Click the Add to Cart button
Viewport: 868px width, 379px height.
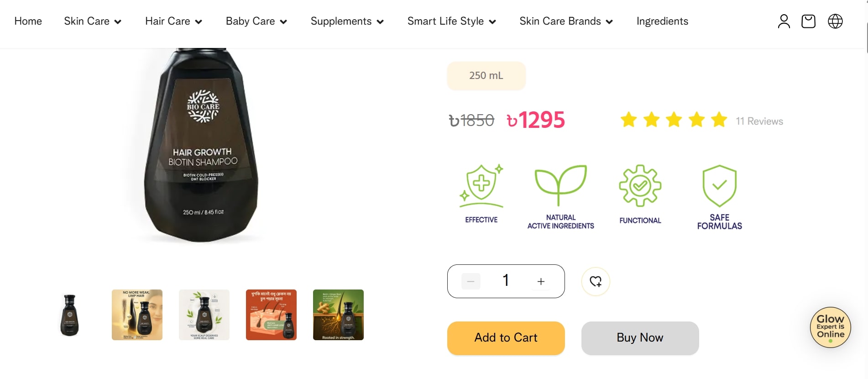tap(506, 338)
